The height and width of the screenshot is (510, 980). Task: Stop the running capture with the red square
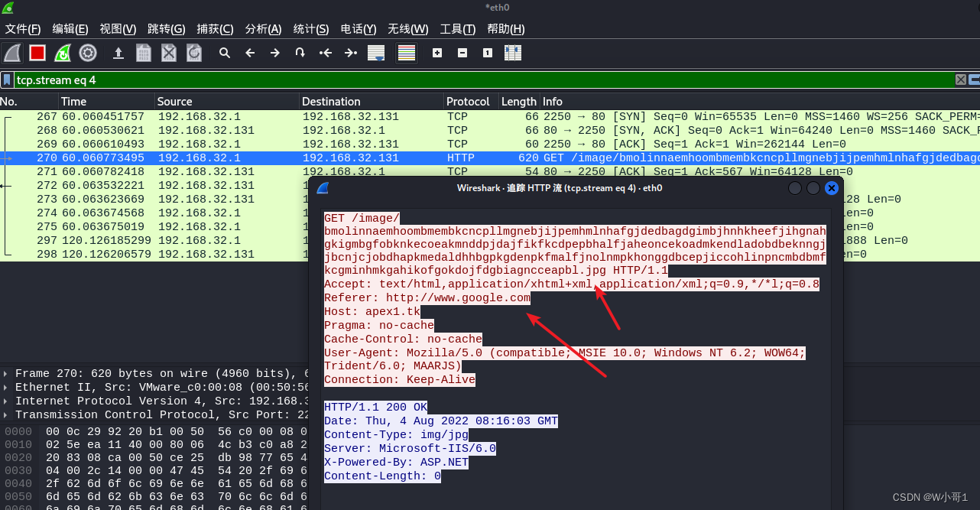pos(37,53)
